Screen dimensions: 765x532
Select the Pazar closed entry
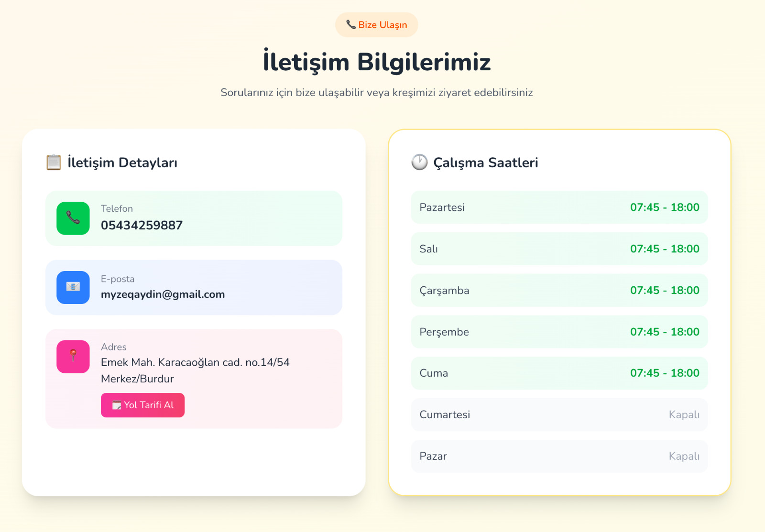[559, 456]
